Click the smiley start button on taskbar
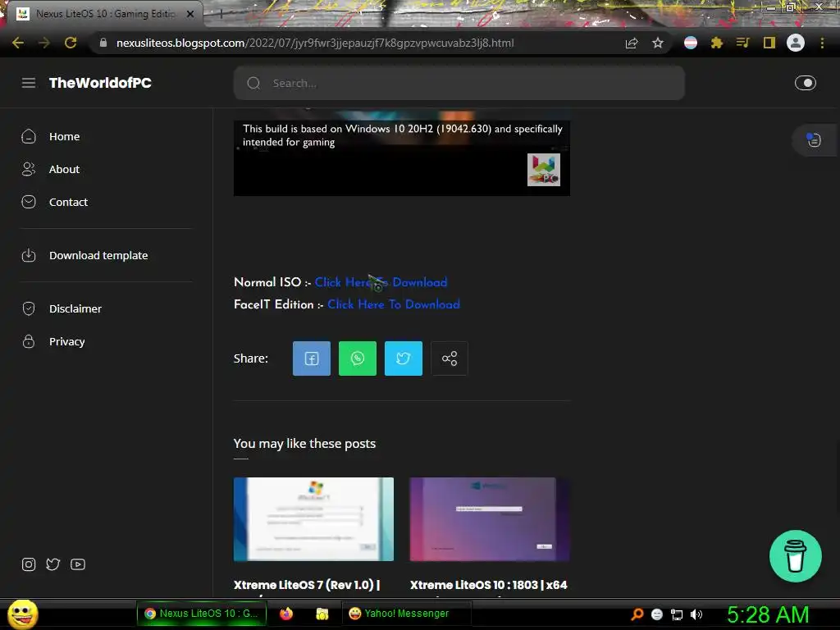This screenshot has height=630, width=840. point(22,614)
